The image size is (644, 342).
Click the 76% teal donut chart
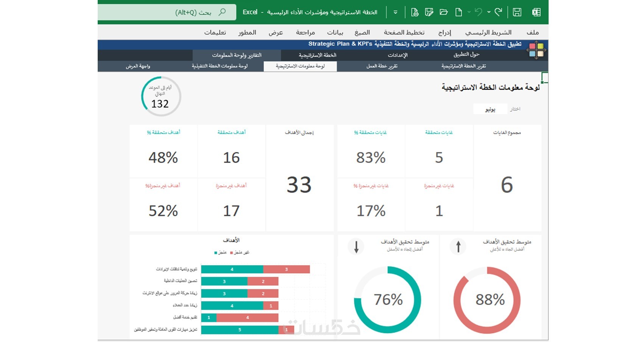[x=387, y=300]
